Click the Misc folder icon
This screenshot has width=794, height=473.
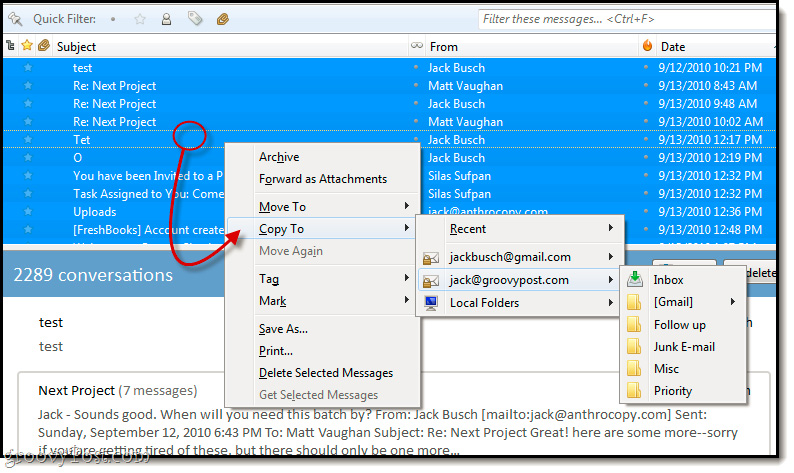[634, 369]
